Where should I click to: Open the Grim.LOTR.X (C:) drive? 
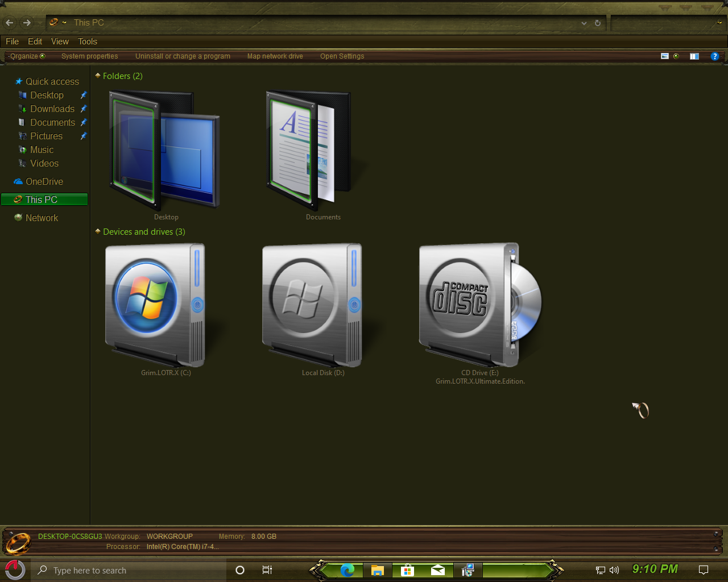pyautogui.click(x=155, y=305)
